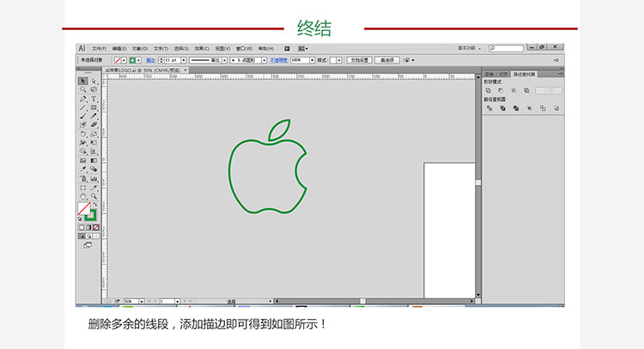644x349 pixels.
Task: Open the 基本功能 workspace switcher
Action: coord(470,48)
